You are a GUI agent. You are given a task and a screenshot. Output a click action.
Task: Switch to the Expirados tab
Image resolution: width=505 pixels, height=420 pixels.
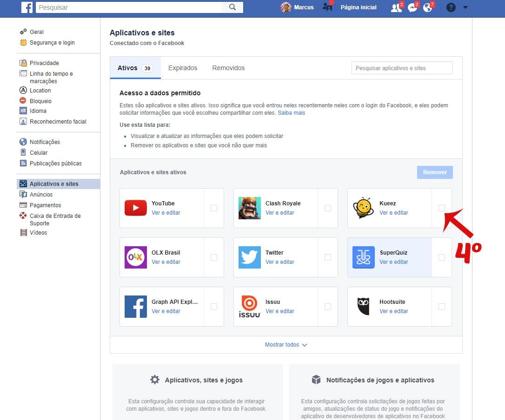(x=183, y=68)
